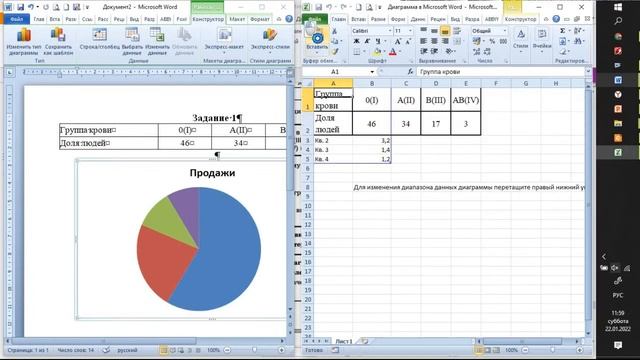Select Excel cell containing 46
The image size is (640, 360).
tap(371, 124)
